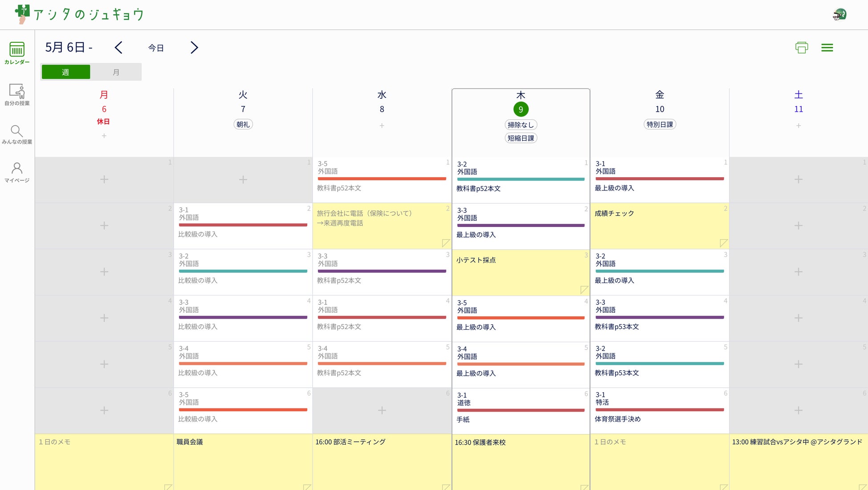Open the green hamburger menu
This screenshot has height=490, width=868.
pos(827,48)
